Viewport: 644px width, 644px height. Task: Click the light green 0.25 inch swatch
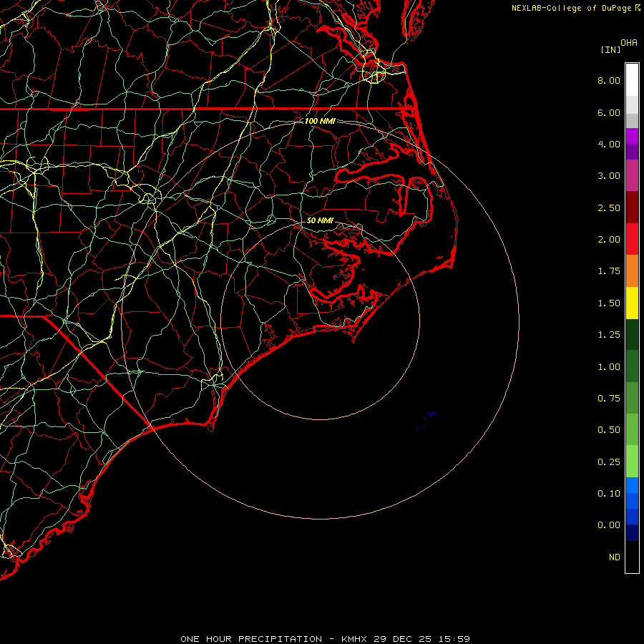click(632, 462)
